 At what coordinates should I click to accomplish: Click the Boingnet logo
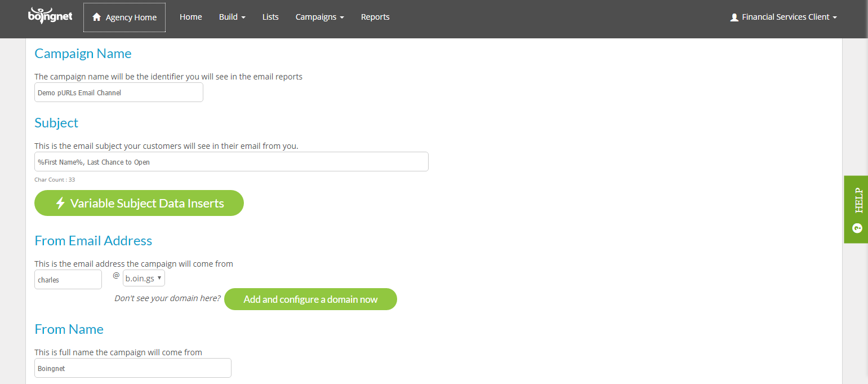tap(50, 16)
